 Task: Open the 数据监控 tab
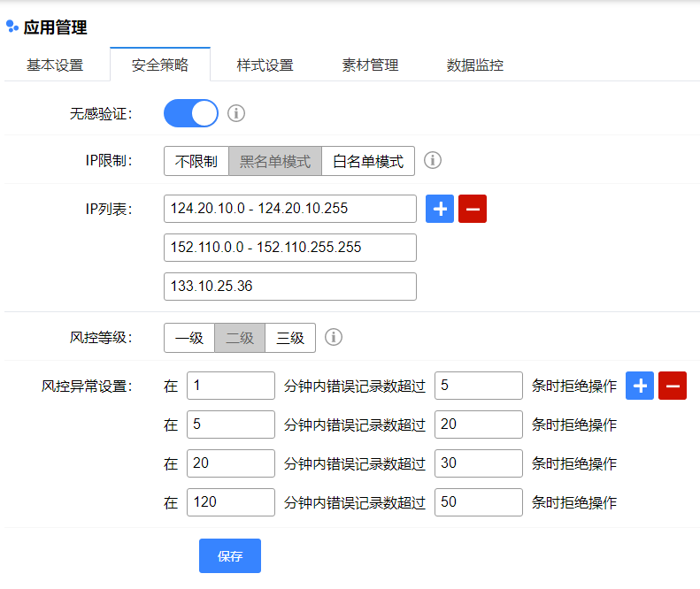coord(475,65)
